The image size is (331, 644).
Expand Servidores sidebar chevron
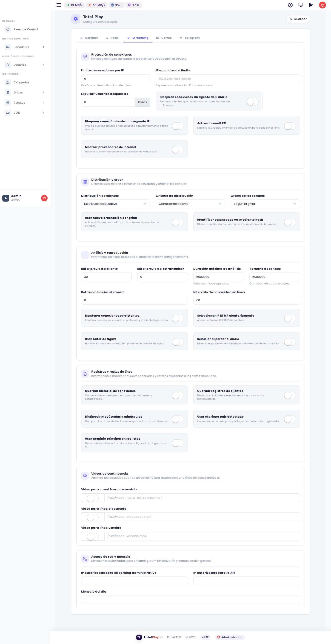(x=44, y=47)
